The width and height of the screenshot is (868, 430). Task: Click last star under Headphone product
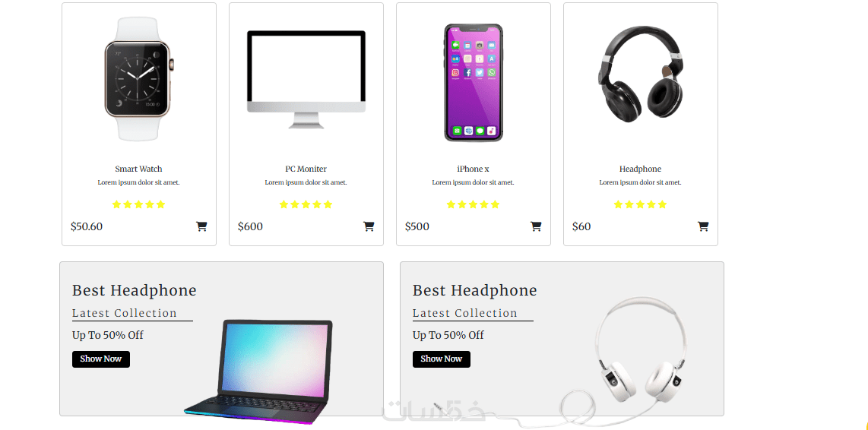662,205
